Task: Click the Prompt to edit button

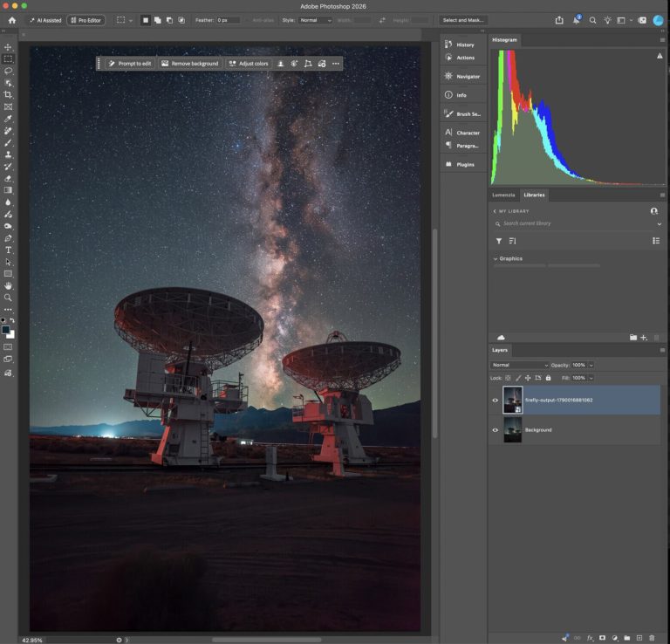Action: point(130,64)
